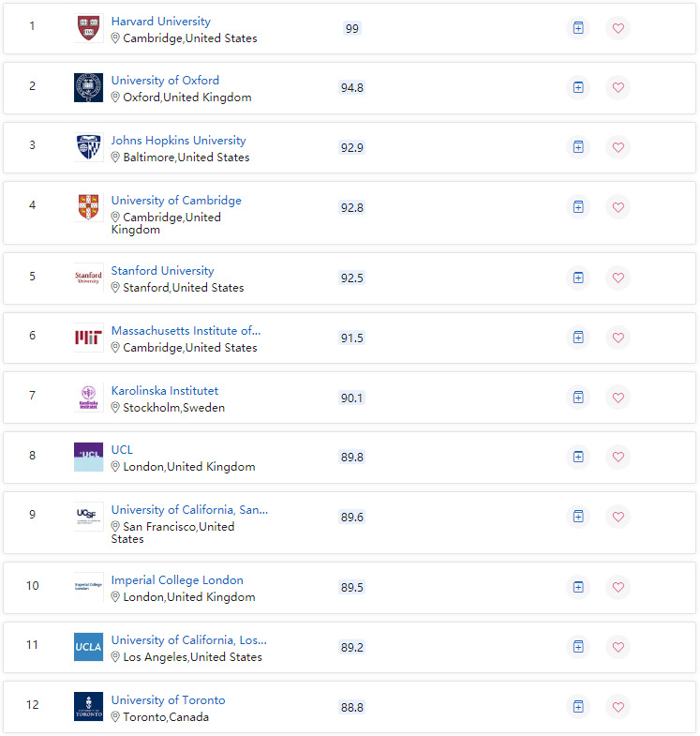Add University of Oxford to compare list
This screenshot has width=700, height=736.
pyautogui.click(x=578, y=87)
